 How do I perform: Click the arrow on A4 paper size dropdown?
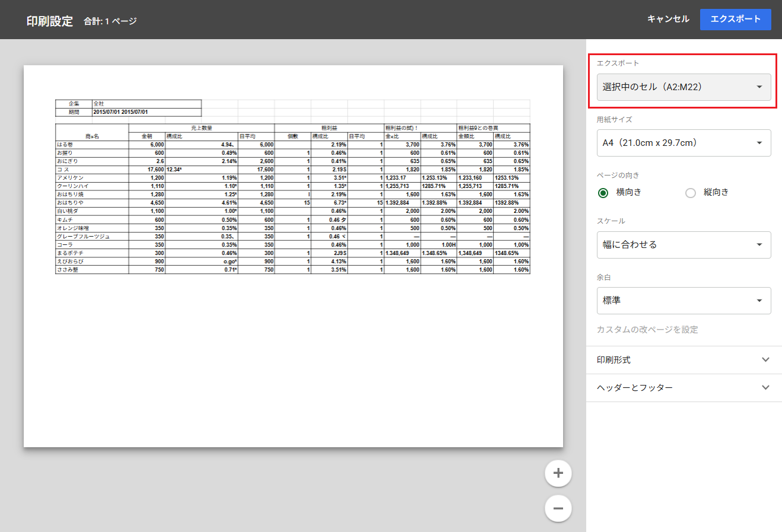pos(759,143)
